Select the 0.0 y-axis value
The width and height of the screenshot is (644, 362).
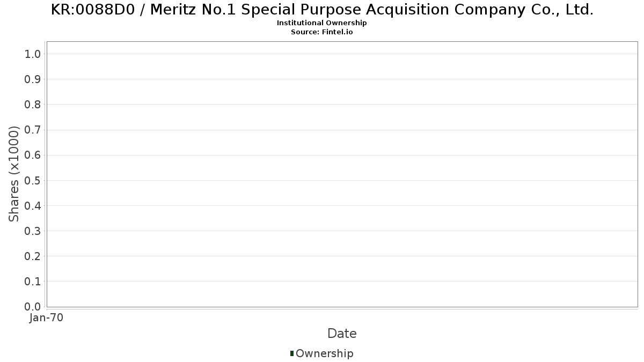click(33, 307)
